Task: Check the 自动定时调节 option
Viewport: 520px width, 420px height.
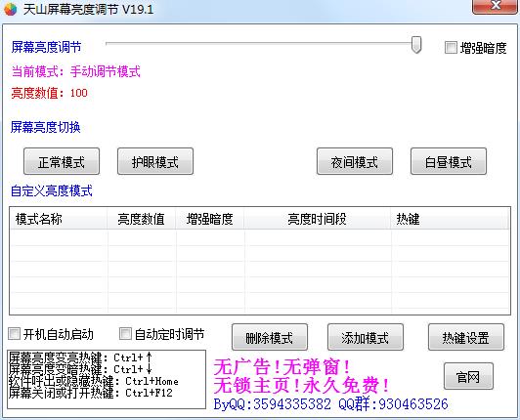Action: pyautogui.click(x=125, y=333)
